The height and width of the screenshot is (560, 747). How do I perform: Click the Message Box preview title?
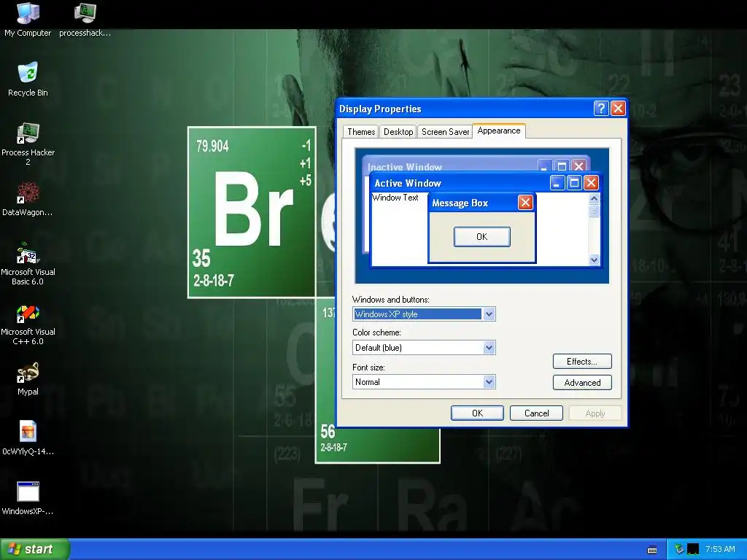[x=460, y=203]
